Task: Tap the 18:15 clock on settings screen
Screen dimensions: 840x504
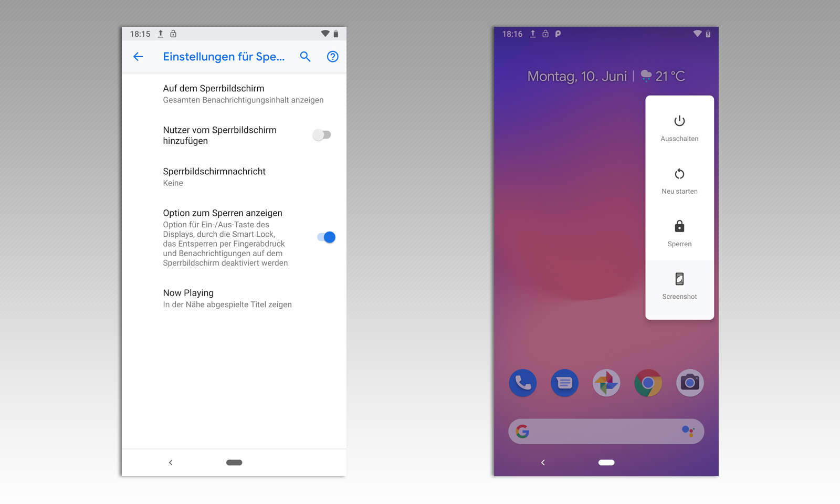Action: (x=140, y=34)
